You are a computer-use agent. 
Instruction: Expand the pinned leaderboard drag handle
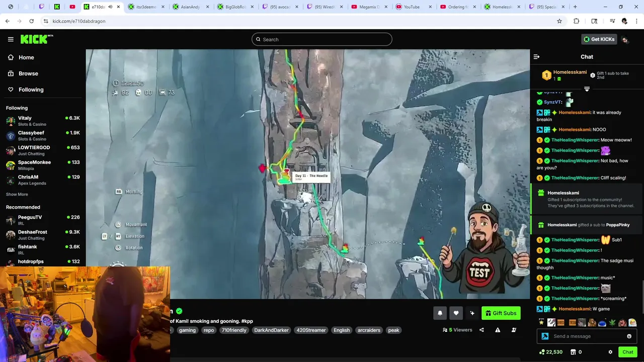pos(587,89)
